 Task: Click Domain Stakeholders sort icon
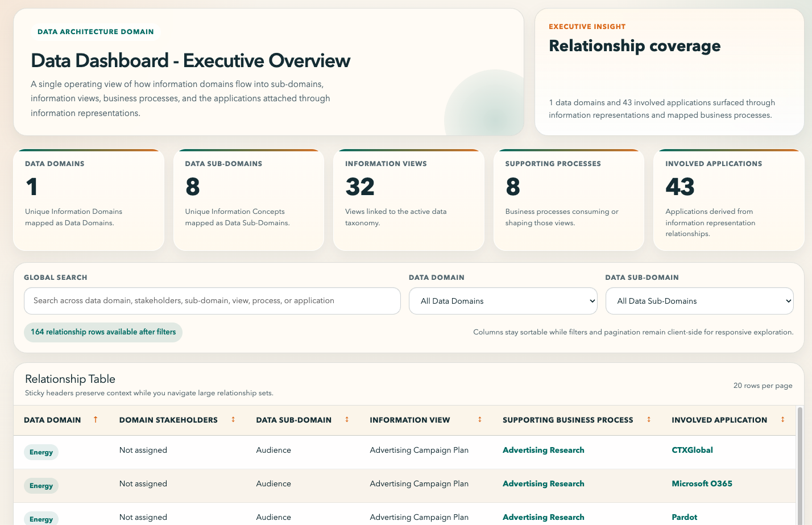pyautogui.click(x=233, y=420)
